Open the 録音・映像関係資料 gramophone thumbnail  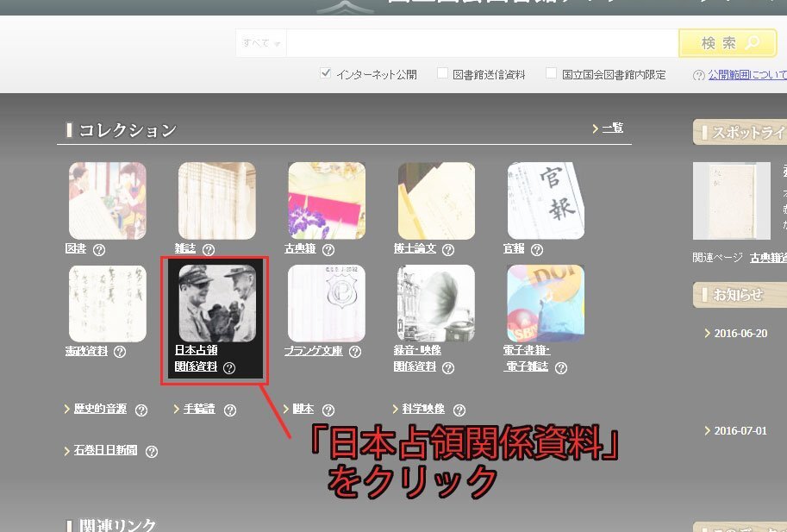coord(436,304)
